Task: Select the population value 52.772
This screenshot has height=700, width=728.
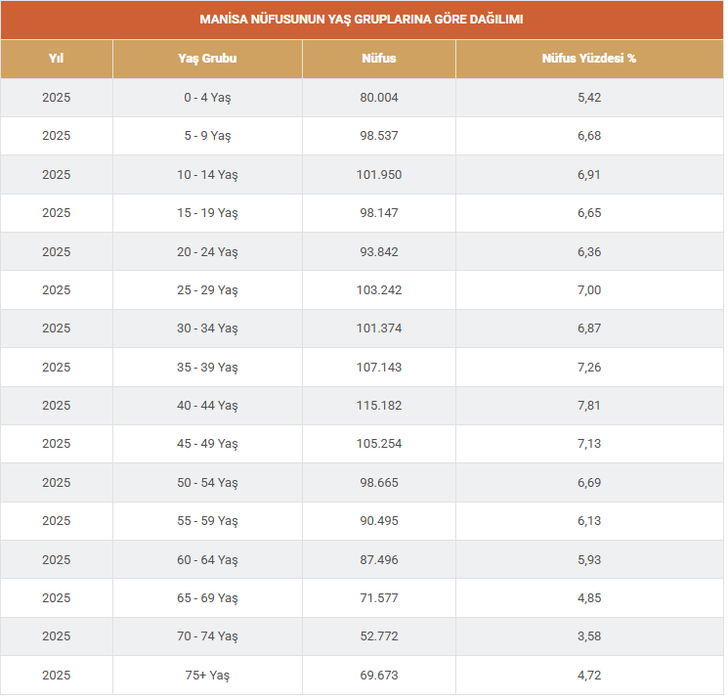Action: [379, 636]
